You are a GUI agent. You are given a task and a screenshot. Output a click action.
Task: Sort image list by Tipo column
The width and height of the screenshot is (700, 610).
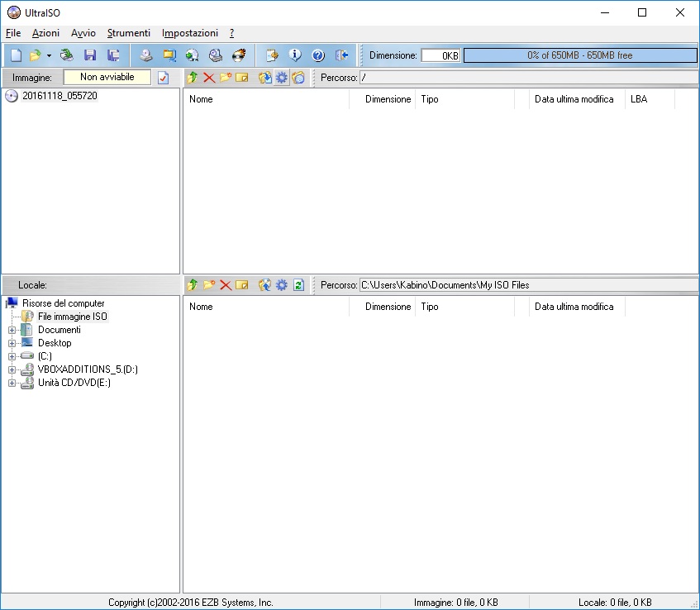click(x=464, y=99)
